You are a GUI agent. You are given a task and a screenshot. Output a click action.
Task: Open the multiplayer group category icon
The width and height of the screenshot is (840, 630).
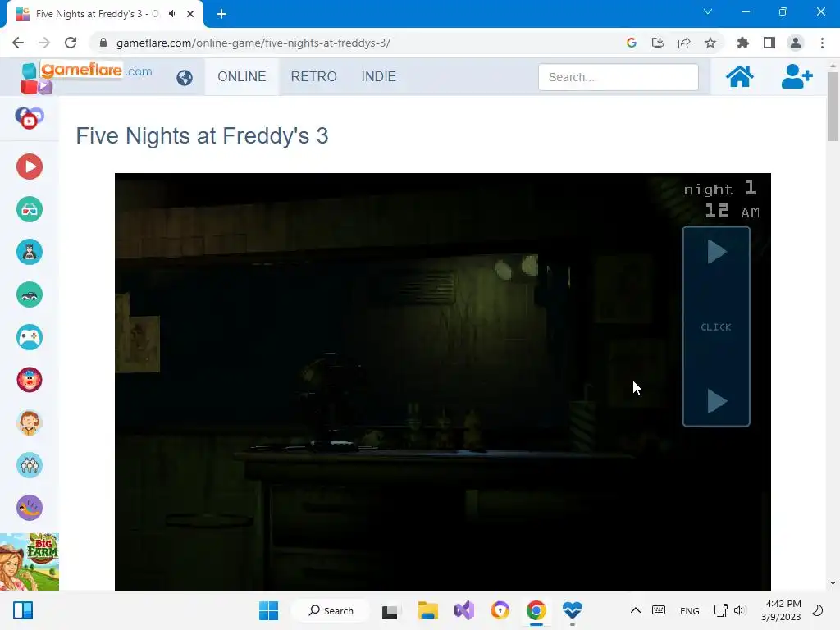coord(30,465)
